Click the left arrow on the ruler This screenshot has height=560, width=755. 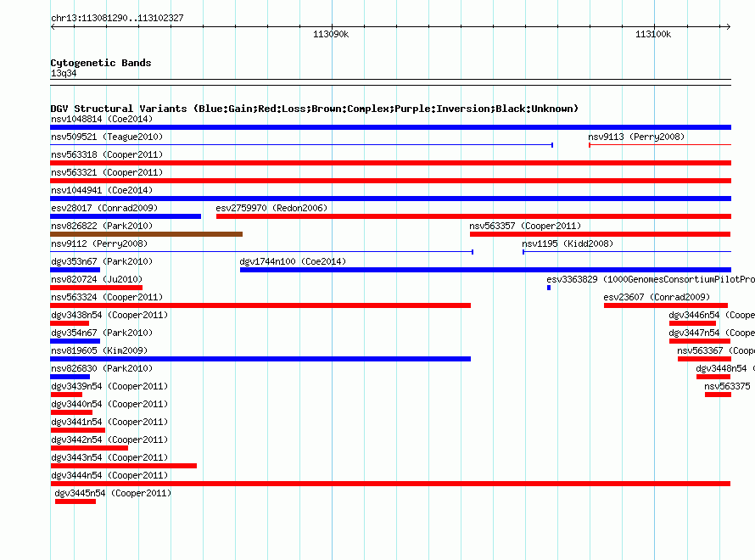point(53,27)
